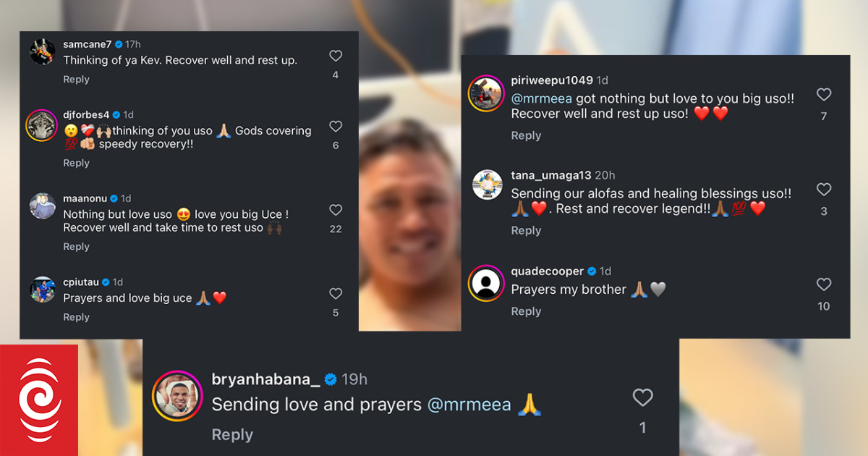Reply to samcane7's comment
Viewport: 868px width, 456px height.
[x=76, y=80]
